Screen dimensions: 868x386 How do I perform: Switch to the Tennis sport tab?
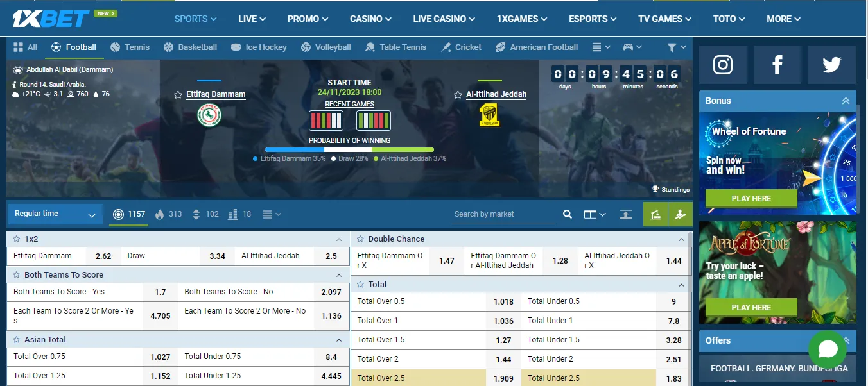tap(130, 47)
